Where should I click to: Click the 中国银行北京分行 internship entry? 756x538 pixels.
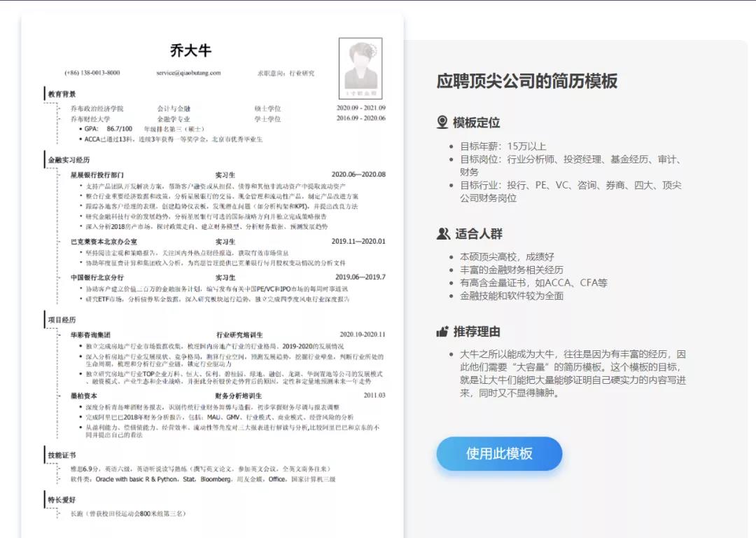97,277
